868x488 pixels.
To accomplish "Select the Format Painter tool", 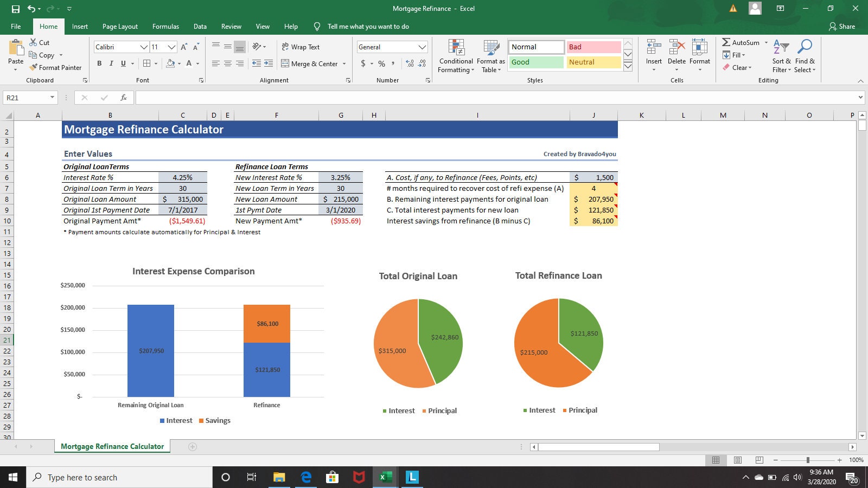I will (x=56, y=67).
